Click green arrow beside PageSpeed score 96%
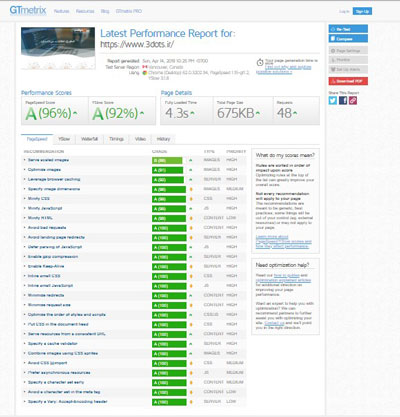The height and width of the screenshot is (417, 400). (75, 113)
